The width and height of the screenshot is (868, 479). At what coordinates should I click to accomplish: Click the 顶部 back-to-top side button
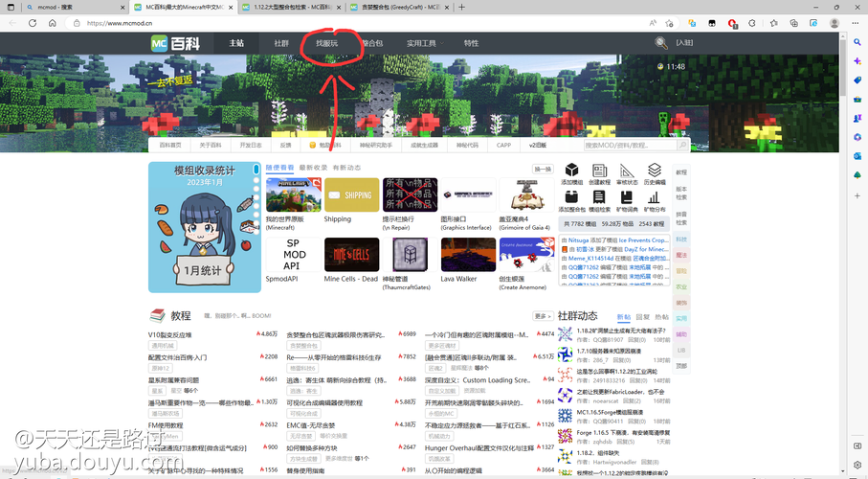pyautogui.click(x=681, y=366)
